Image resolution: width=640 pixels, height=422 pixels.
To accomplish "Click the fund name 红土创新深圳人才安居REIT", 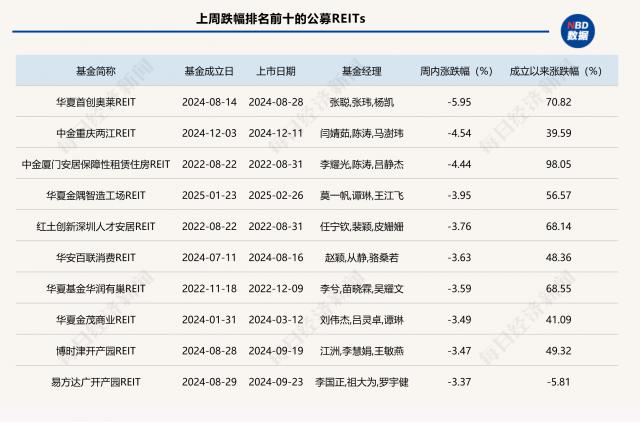I will point(96,226).
